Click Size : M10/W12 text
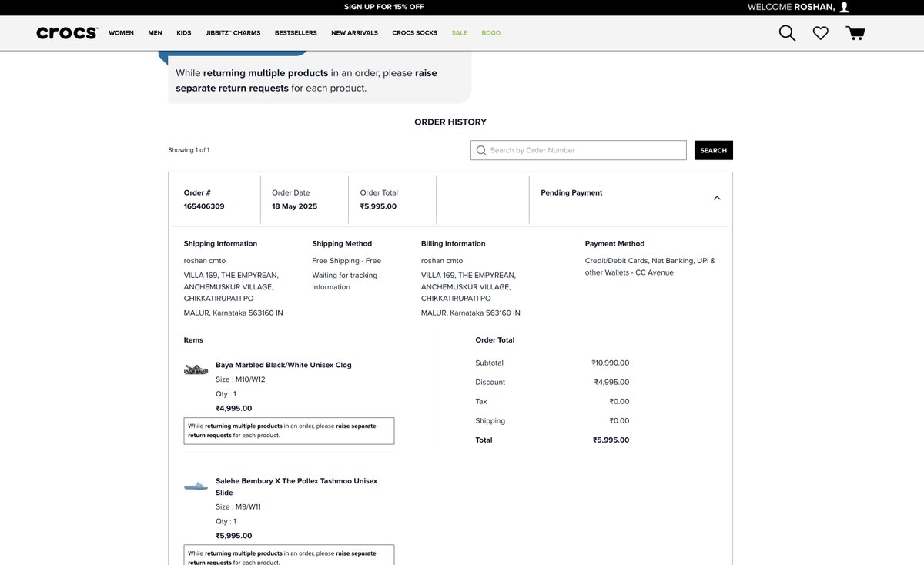Viewport: 924px width, 565px height. (240, 379)
